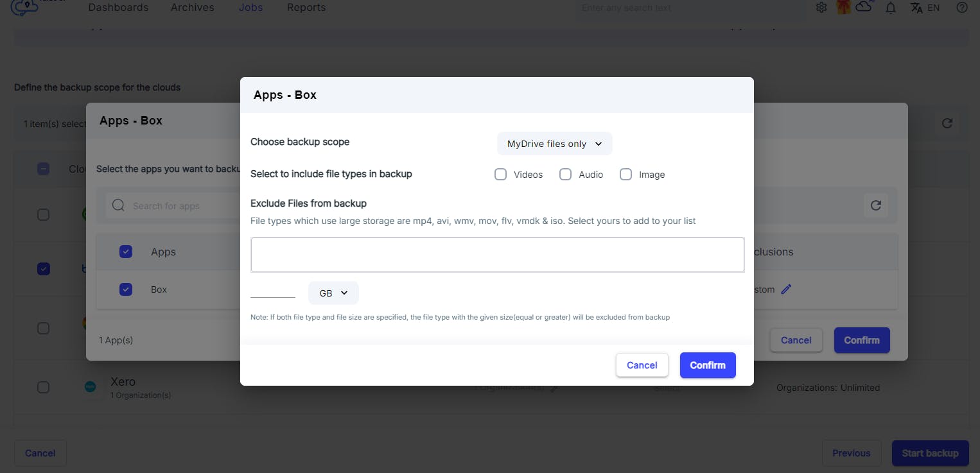Screen dimensions: 980x473
Task: Toggle the Apps header select-all checkbox
Action: [x=126, y=252]
